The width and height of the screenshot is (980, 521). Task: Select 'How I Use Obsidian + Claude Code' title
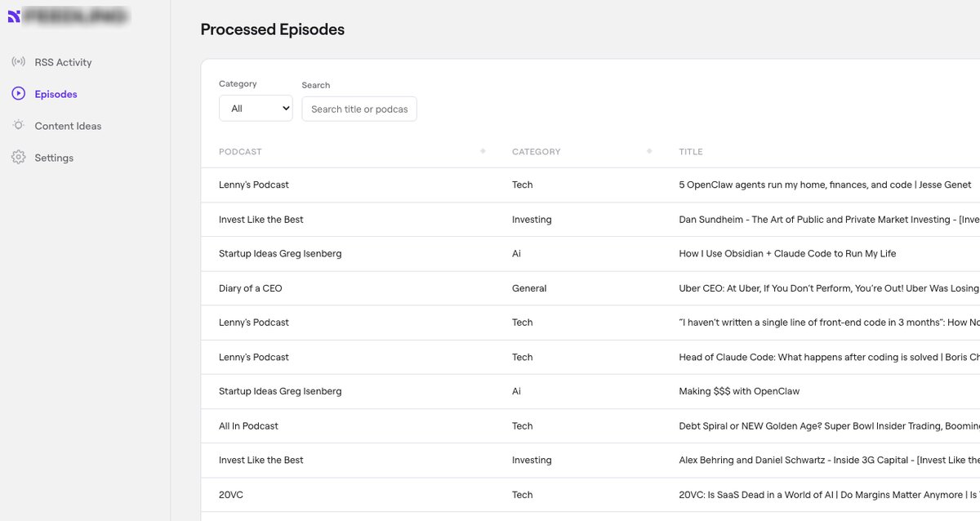click(x=787, y=254)
